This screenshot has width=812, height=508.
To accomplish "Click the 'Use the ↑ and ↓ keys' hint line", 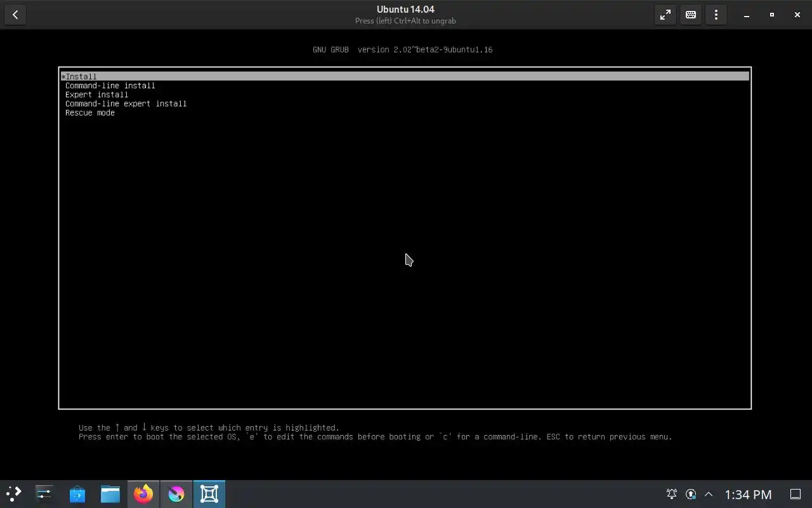I will click(209, 428).
